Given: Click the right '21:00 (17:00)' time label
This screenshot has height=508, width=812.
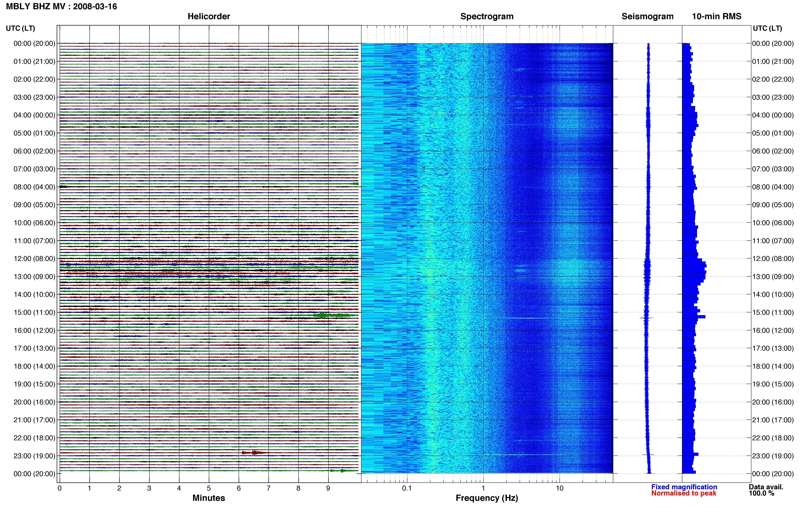Looking at the screenshot, I should click(x=773, y=420).
